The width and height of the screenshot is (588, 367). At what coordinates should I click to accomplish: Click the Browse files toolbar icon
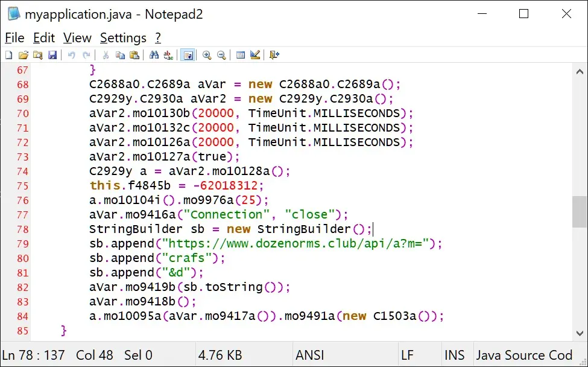click(38, 55)
